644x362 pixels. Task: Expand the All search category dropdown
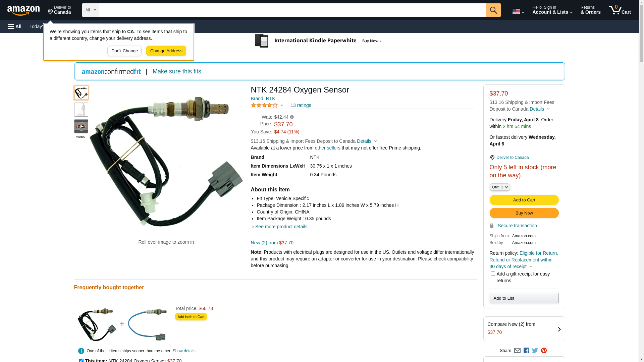point(90,10)
